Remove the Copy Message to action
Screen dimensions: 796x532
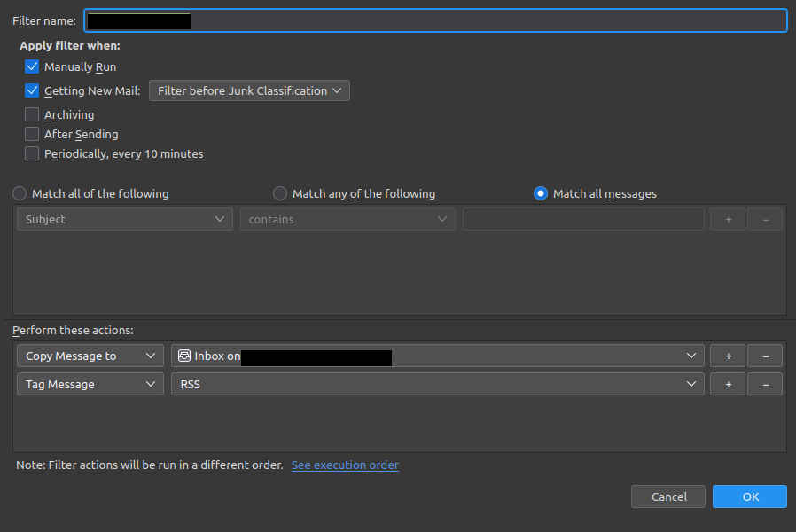point(764,356)
